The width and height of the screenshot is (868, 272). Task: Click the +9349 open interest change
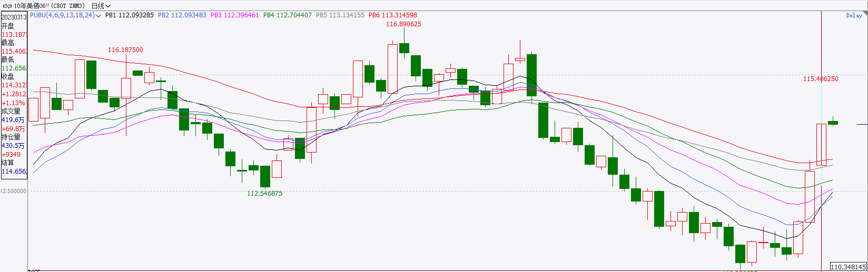tap(11, 155)
